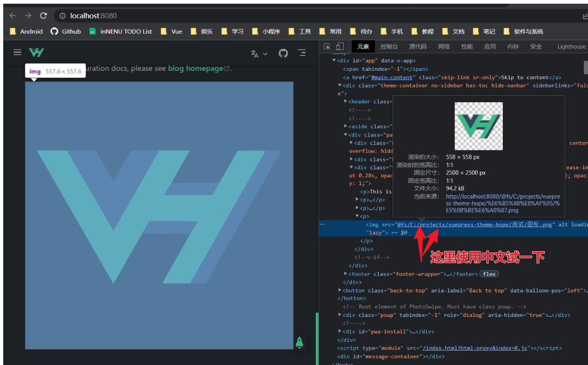Open the Vue bookmark folder

(171, 31)
